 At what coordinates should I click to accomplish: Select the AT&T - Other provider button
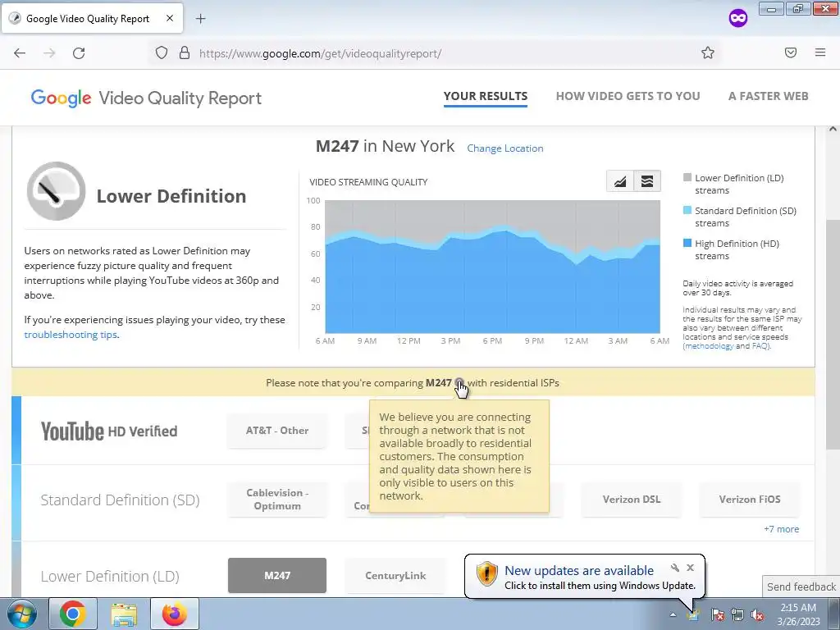(277, 431)
